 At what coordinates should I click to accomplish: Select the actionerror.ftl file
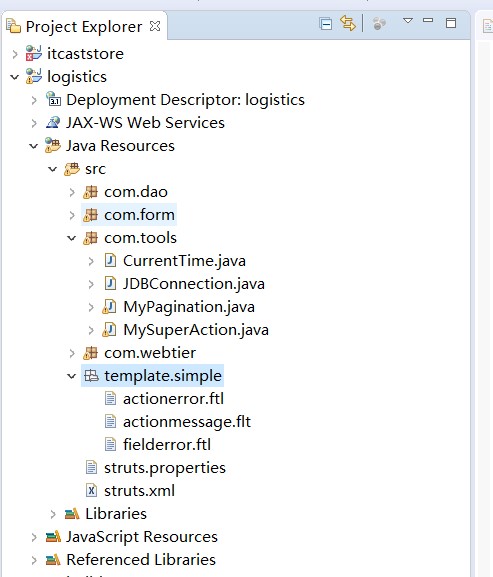pos(173,399)
